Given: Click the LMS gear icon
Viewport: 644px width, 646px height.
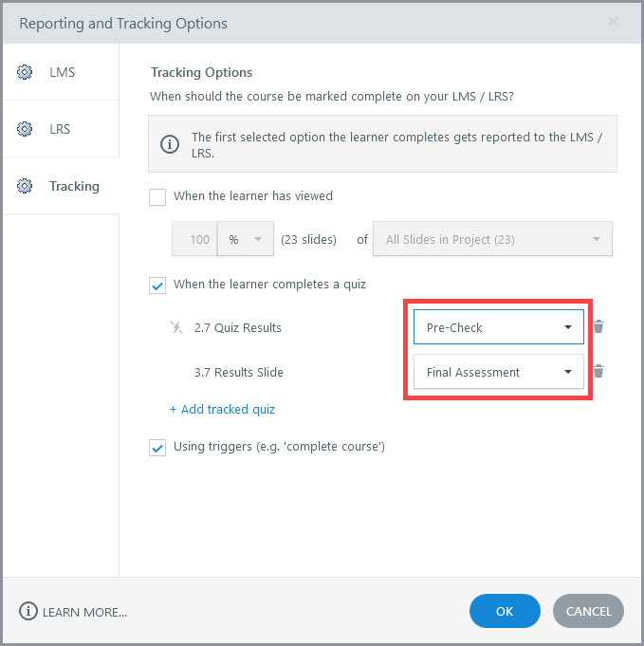Looking at the screenshot, I should pyautogui.click(x=26, y=72).
